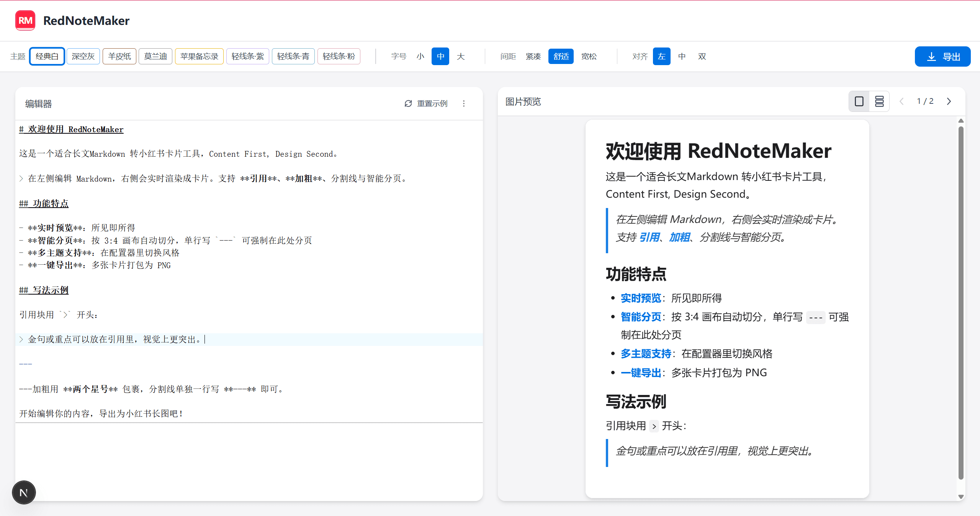Select the 深空灰 theme
This screenshot has width=980, height=516.
pos(83,56)
